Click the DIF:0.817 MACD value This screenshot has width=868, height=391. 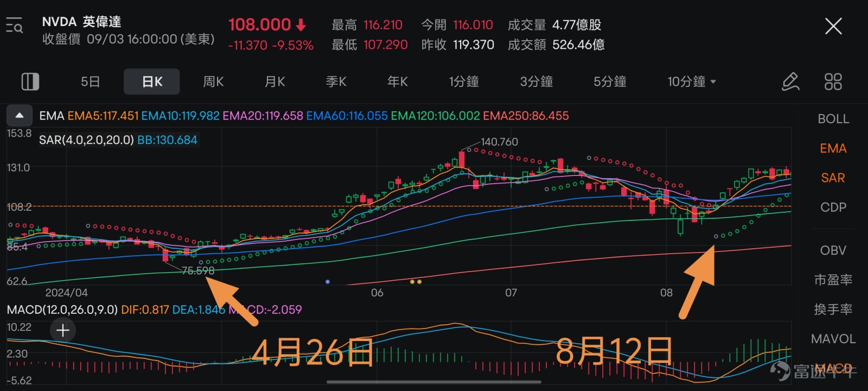click(x=145, y=310)
